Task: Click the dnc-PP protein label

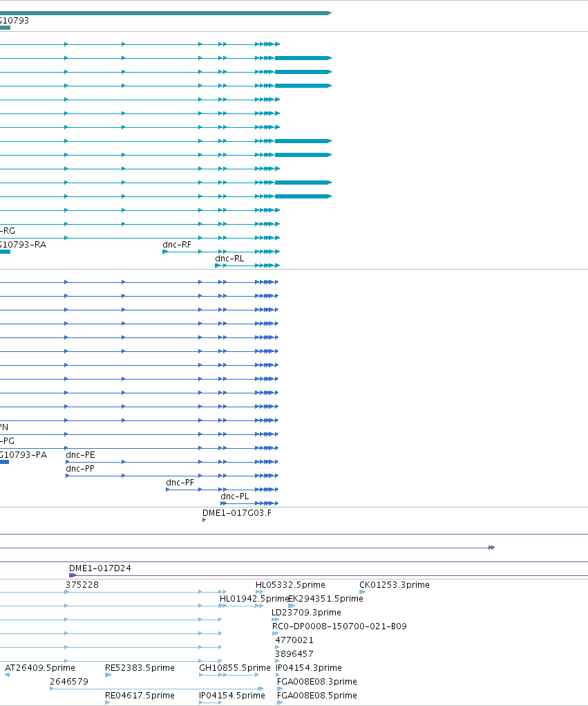Action: [80, 469]
